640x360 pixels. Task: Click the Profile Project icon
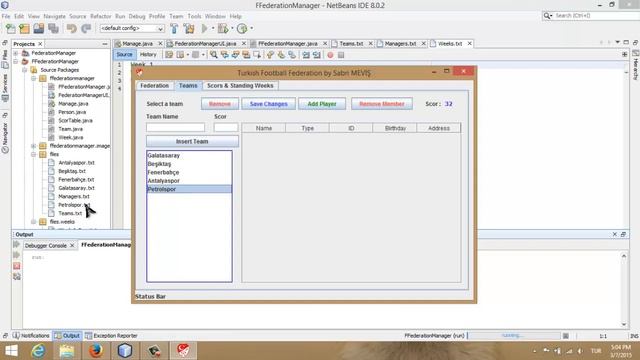coord(242,29)
